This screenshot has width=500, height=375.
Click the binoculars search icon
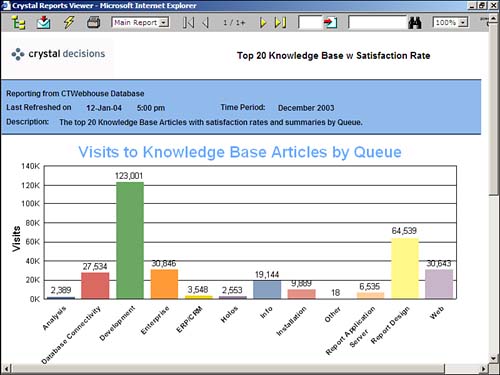[x=415, y=23]
